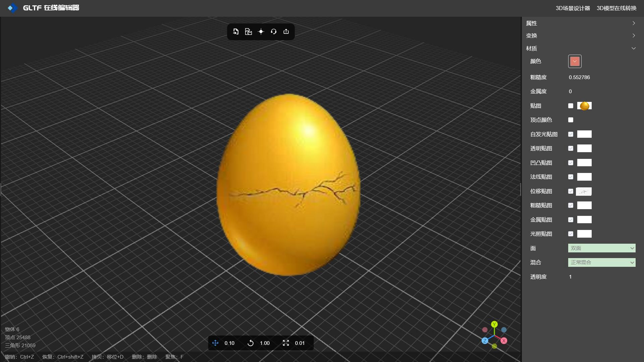Image resolution: width=644 pixels, height=362 pixels.
Task: Click the scale snap icon beside 0.01
Action: [x=286, y=343]
